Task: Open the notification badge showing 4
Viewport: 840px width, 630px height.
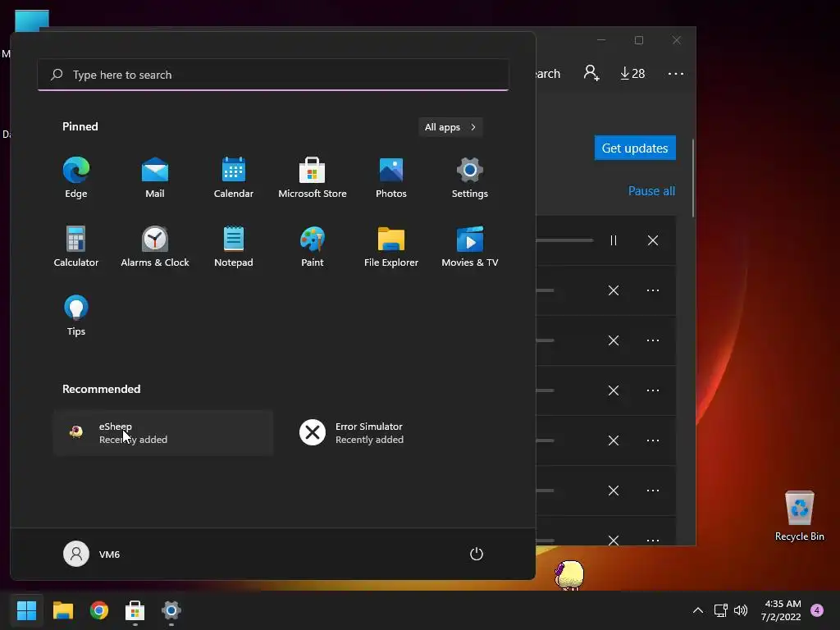Action: tap(817, 610)
